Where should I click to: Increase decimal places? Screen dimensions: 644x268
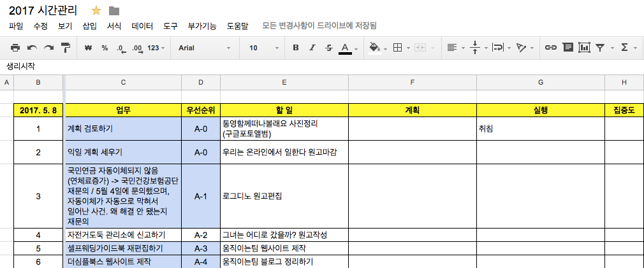(138, 48)
